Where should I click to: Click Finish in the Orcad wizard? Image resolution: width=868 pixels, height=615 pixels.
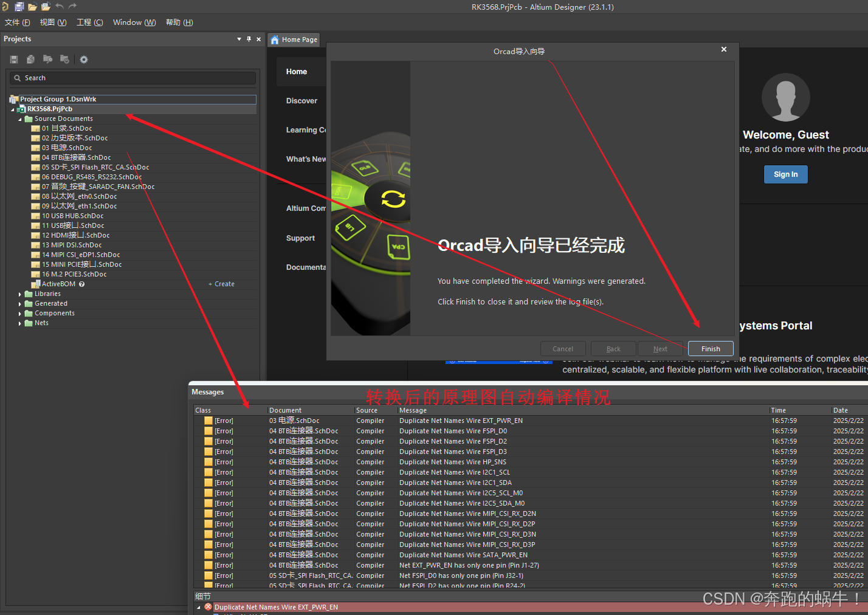[x=711, y=349]
